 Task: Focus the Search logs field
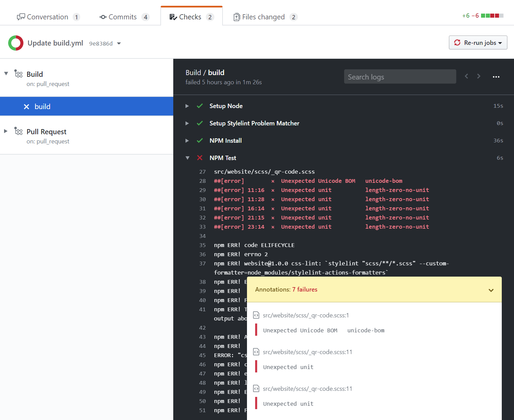click(400, 77)
